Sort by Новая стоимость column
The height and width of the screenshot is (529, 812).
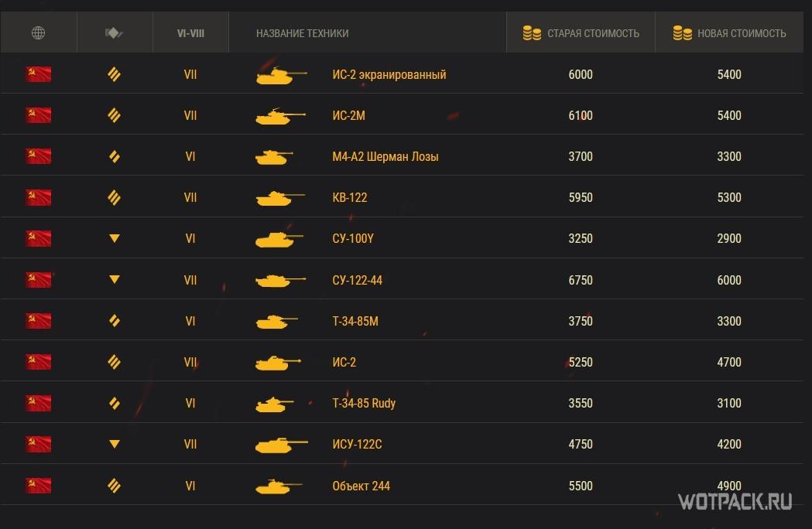tap(741, 33)
